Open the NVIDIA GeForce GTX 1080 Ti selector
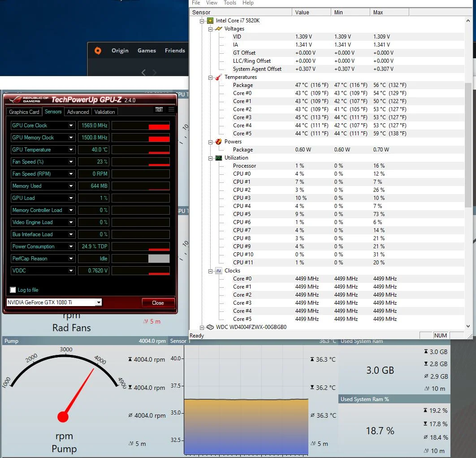This screenshot has height=458, width=476. click(x=54, y=302)
